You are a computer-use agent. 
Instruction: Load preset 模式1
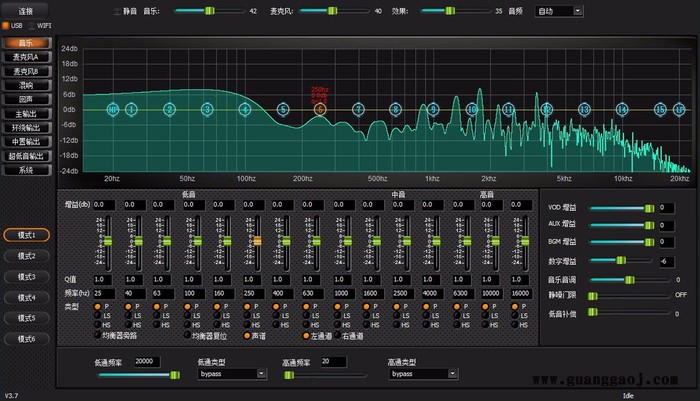[26, 235]
